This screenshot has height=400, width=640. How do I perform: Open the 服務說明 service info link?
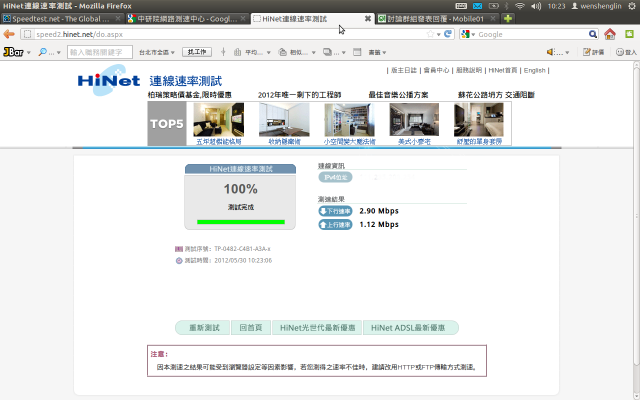469,70
